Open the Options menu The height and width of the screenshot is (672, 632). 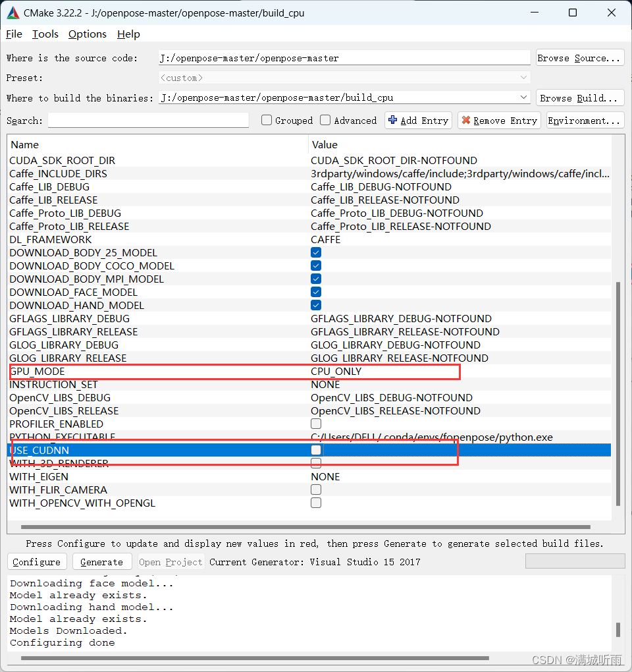(87, 34)
